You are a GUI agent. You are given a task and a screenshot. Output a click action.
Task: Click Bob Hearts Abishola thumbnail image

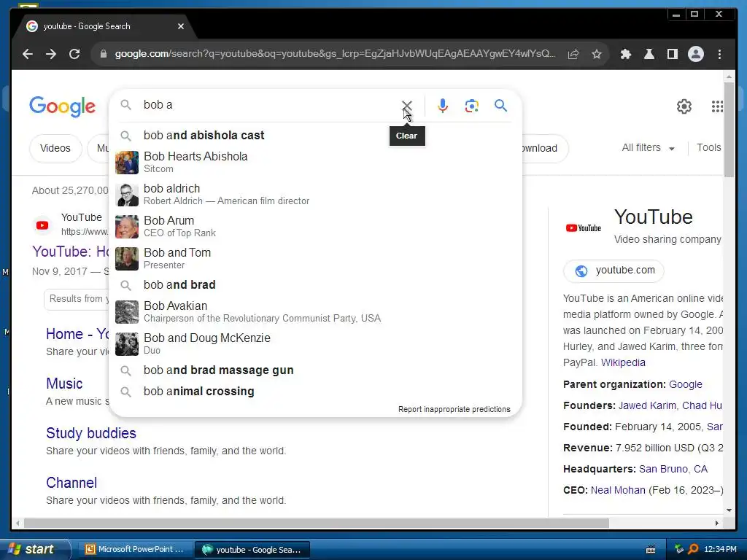127,163
